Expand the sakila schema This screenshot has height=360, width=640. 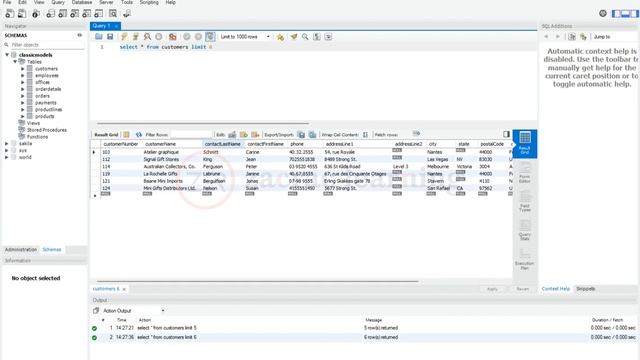pos(7,144)
